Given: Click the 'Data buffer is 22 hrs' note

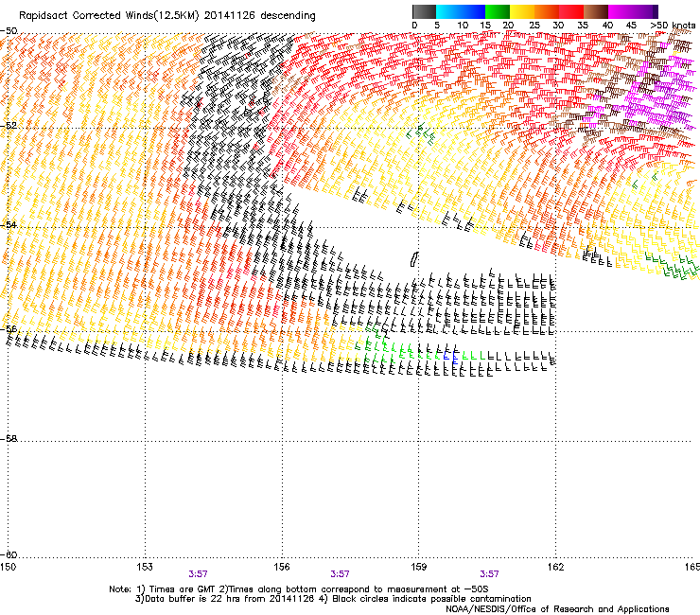Looking at the screenshot, I should pos(223,599).
